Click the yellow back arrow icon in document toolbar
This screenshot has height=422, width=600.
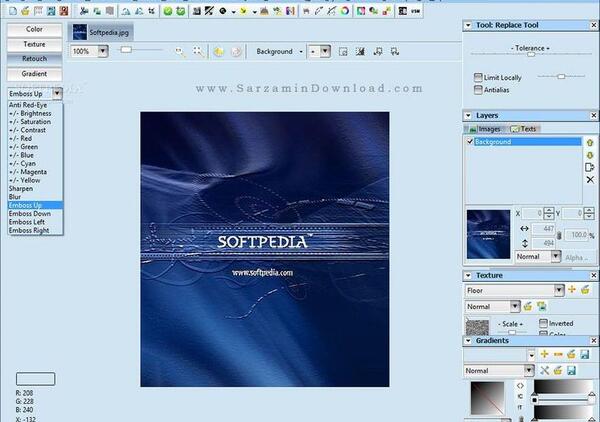pos(218,51)
